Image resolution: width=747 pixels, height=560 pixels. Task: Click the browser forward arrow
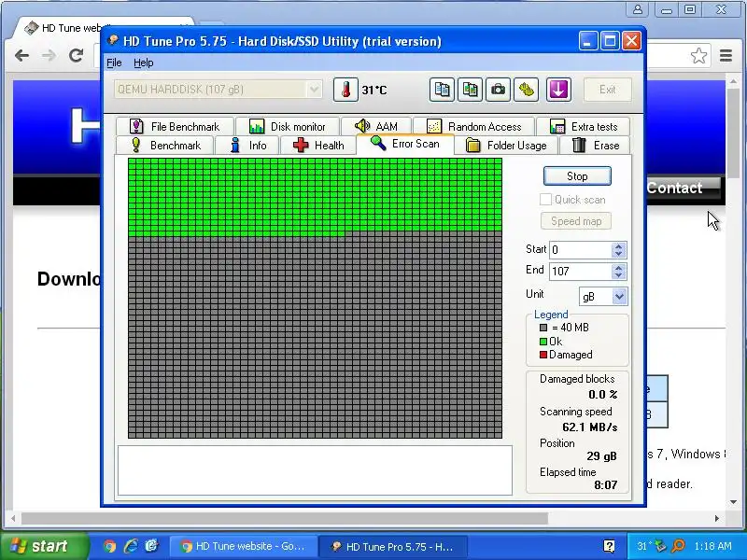tap(49, 56)
